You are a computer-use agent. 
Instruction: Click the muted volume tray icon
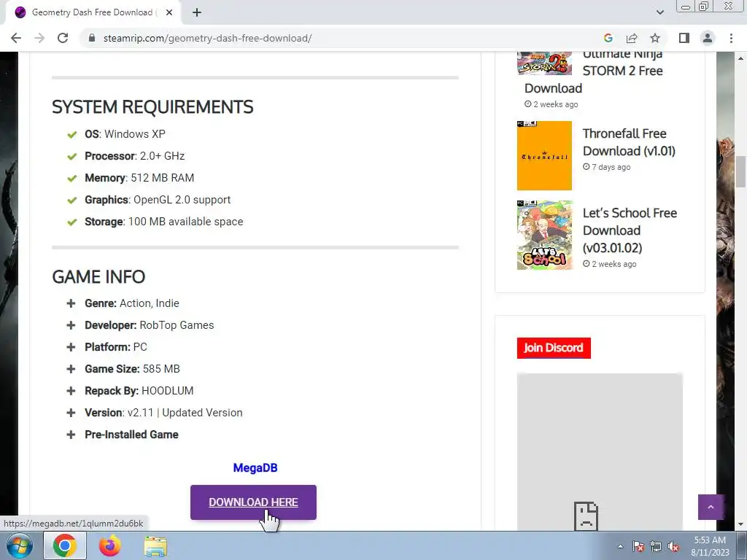pyautogui.click(x=673, y=546)
